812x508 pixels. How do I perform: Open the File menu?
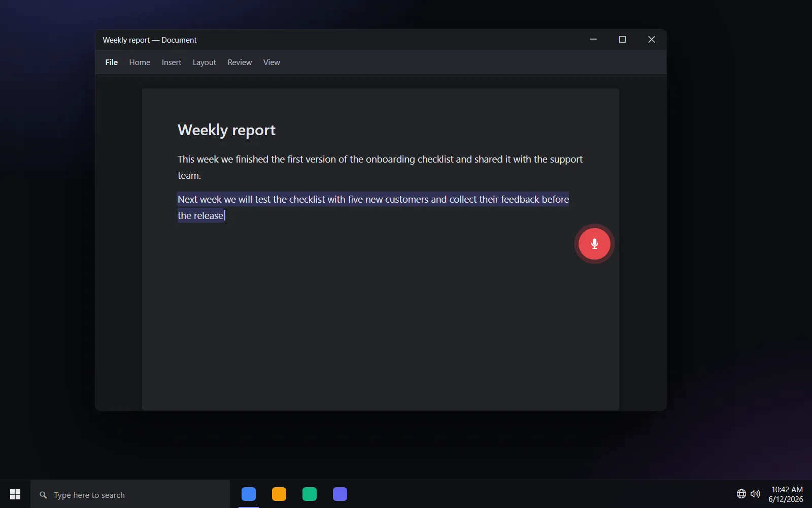pyautogui.click(x=112, y=62)
